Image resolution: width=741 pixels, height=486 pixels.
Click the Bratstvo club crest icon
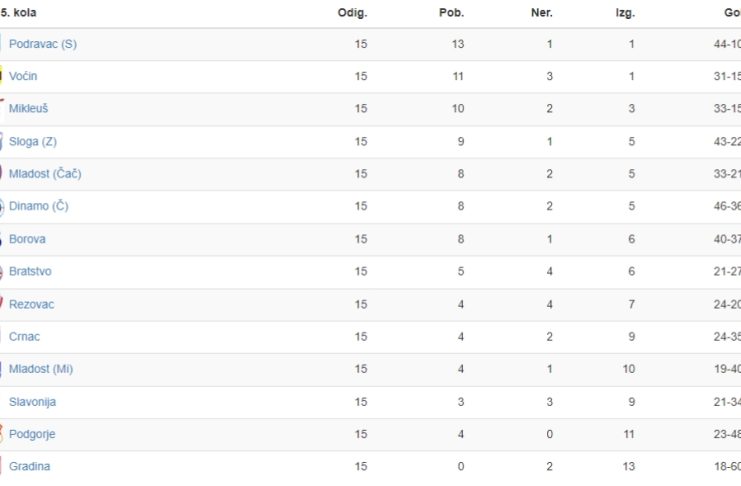coord(1,272)
